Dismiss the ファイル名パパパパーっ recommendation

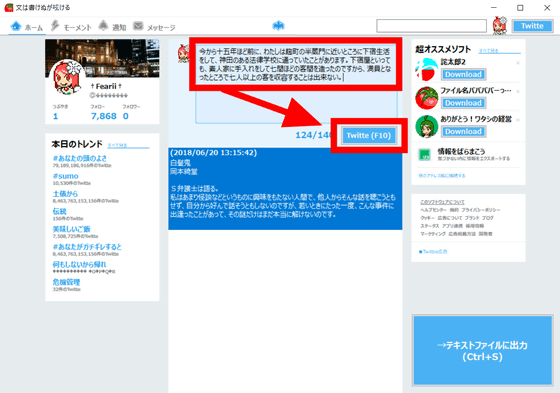[518, 91]
